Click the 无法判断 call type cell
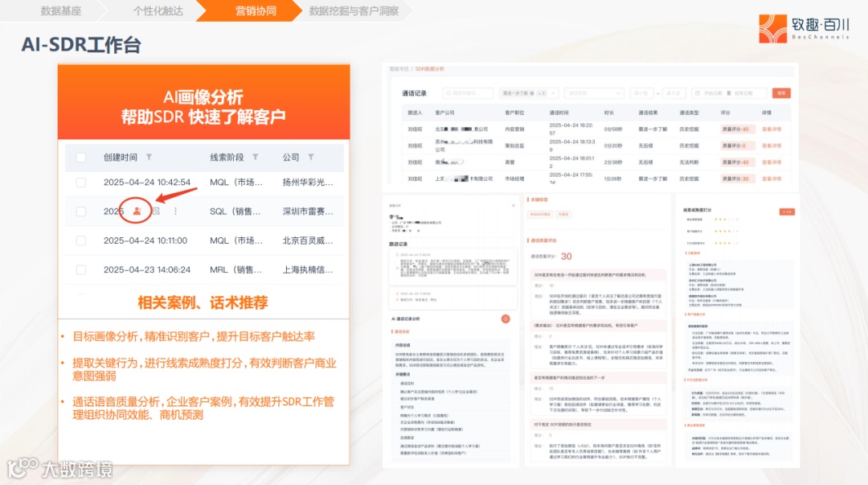Image resolution: width=868 pixels, height=485 pixels. pos(689,162)
